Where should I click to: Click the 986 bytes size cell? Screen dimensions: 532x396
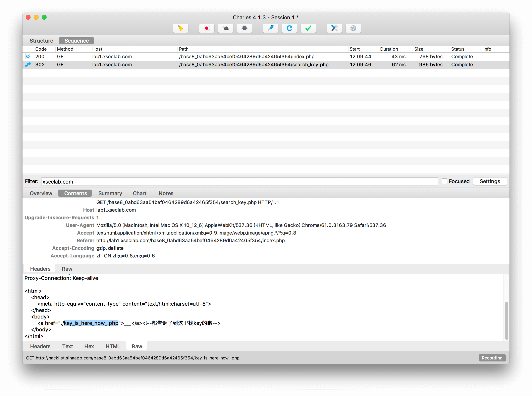(431, 64)
